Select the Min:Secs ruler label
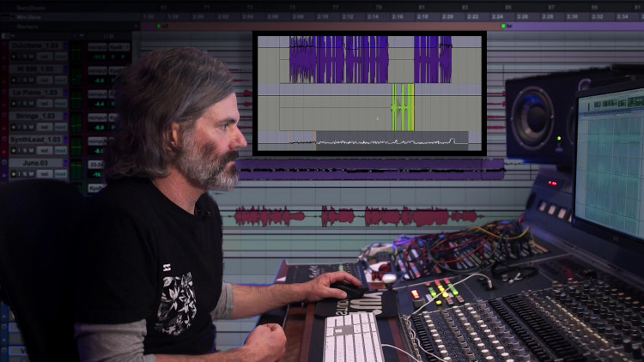 (28, 17)
